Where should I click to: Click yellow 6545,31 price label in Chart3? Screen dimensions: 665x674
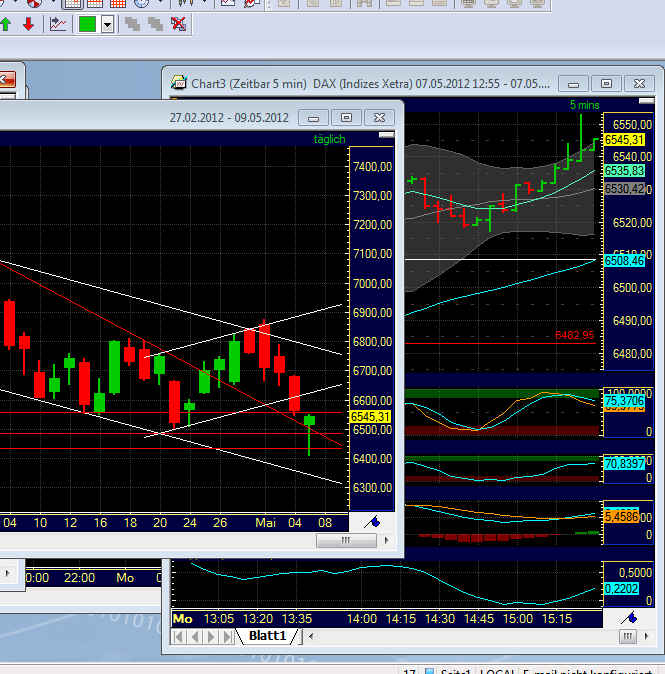[624, 140]
